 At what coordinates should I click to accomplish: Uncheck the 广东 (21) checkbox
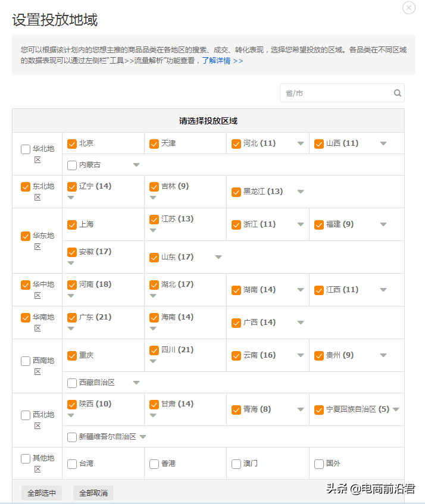[x=72, y=318]
